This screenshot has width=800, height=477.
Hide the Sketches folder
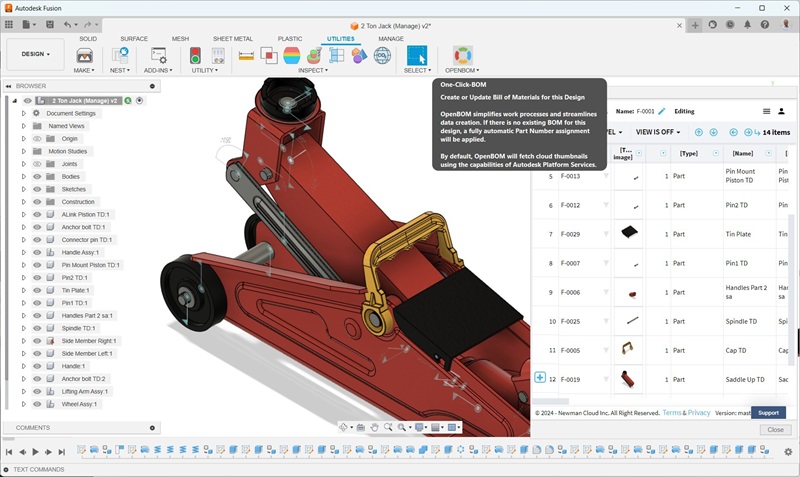tap(37, 189)
